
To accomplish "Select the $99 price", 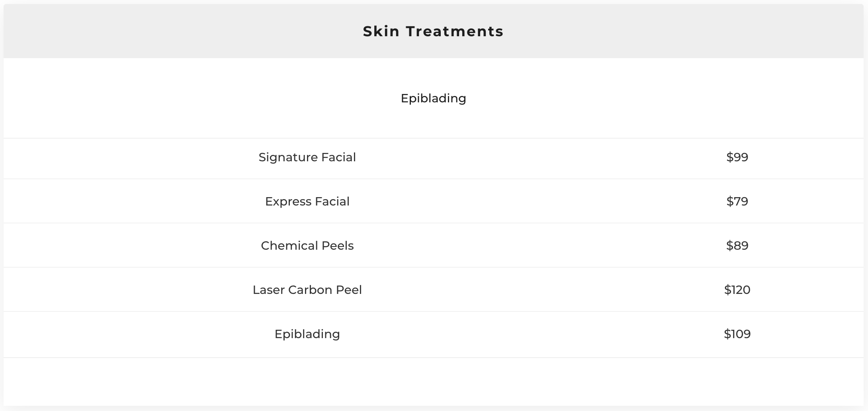I will click(737, 157).
